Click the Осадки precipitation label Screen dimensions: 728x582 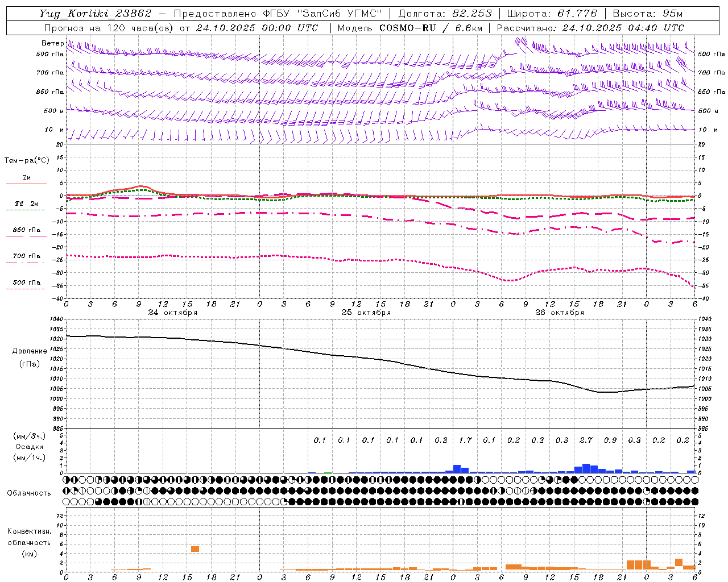pyautogui.click(x=29, y=447)
